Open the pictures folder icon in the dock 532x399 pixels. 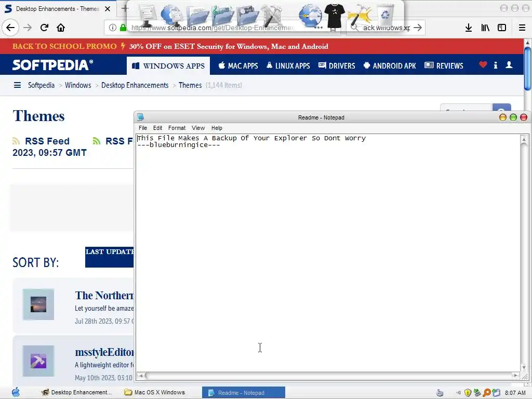(x=248, y=15)
